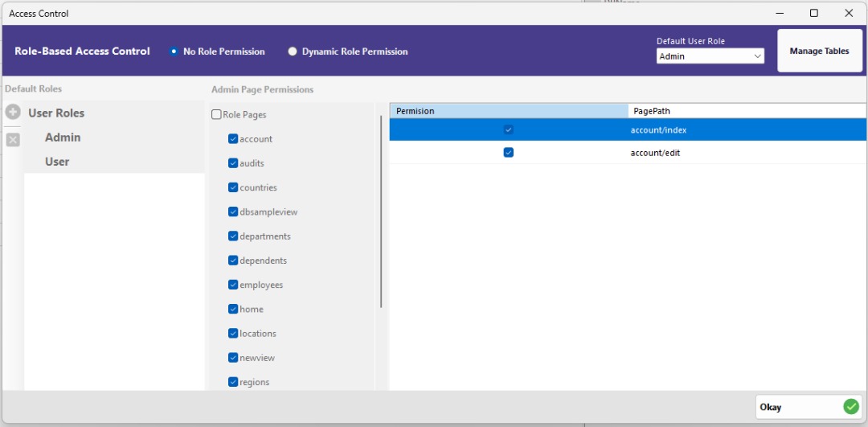Maximize the Access Control window
This screenshot has width=868, height=427.
pos(813,14)
